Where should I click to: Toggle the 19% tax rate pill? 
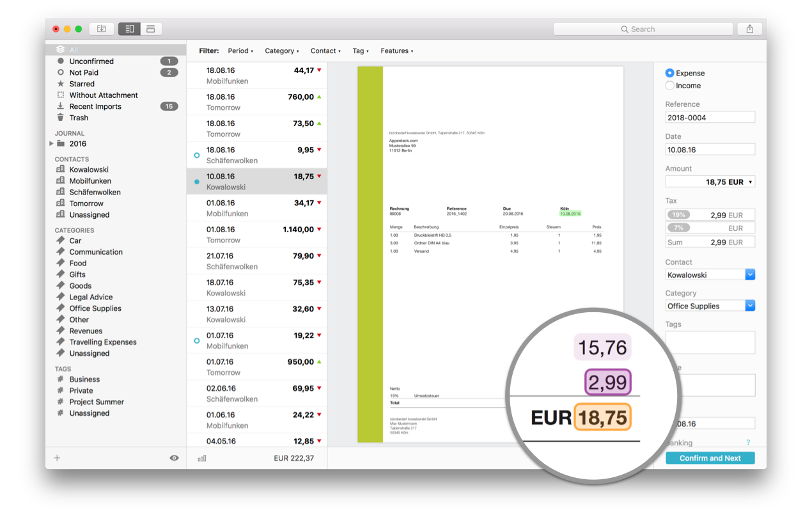tap(678, 215)
